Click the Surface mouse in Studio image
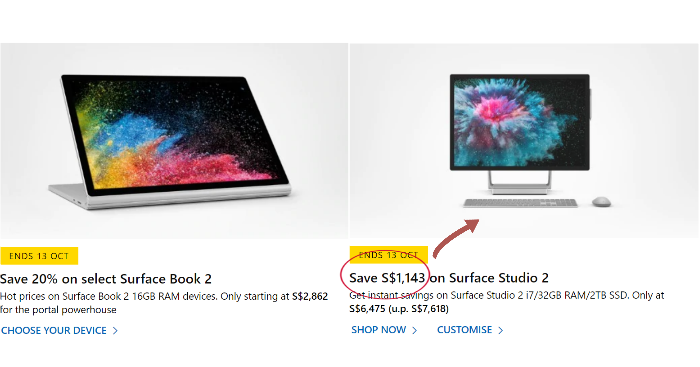 click(x=601, y=202)
